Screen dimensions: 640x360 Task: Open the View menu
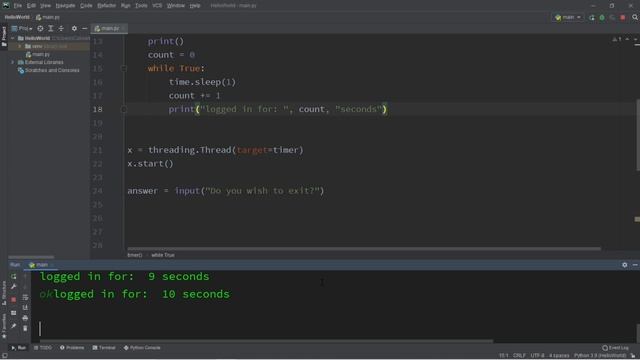coord(45,6)
